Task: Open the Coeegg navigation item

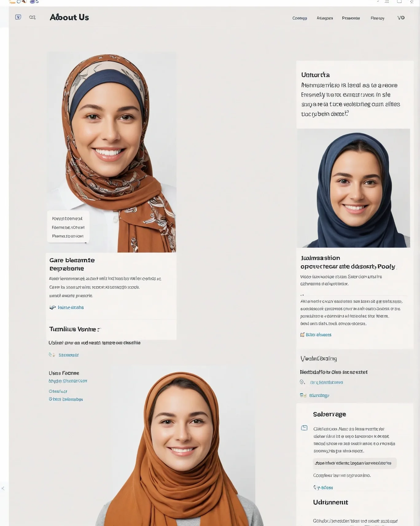Action: coord(300,18)
